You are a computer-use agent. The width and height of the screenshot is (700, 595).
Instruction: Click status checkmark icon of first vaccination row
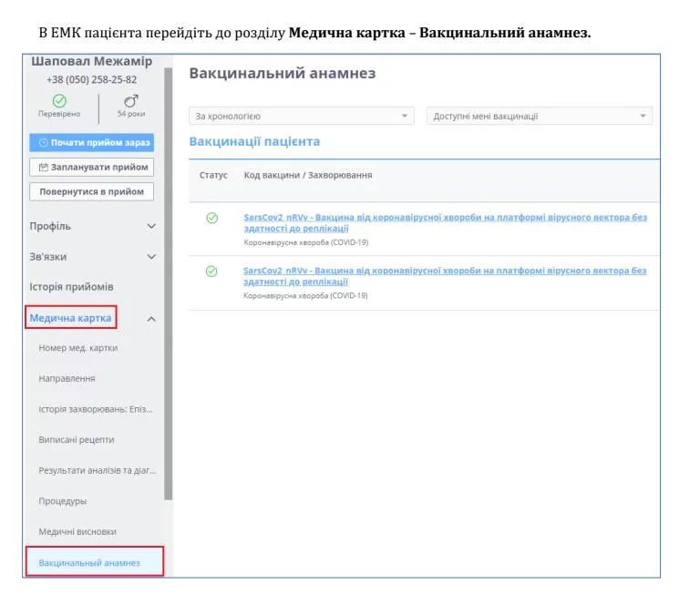(x=212, y=218)
